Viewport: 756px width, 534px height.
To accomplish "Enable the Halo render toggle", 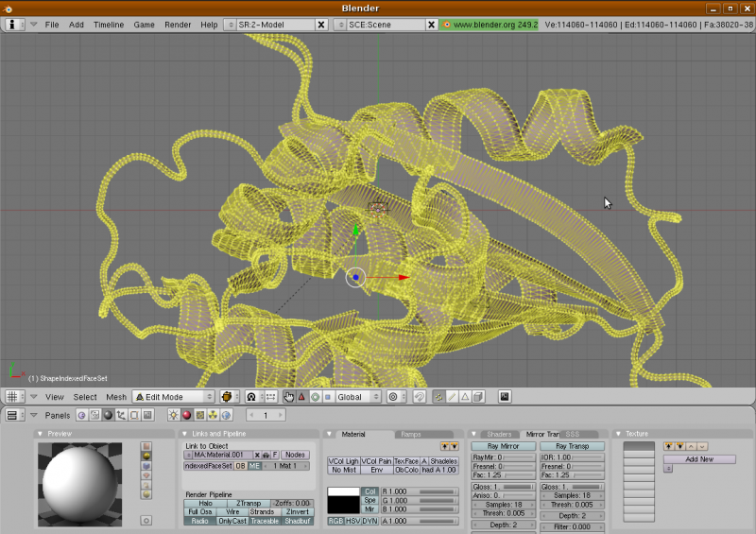I will (205, 503).
